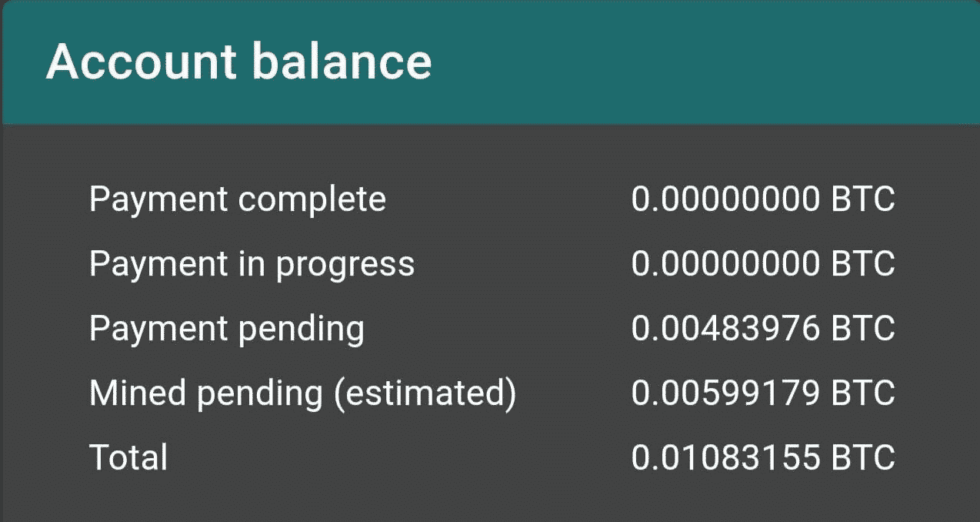Viewport: 980px width, 522px height.
Task: Click the 0.00483976 pending amount
Action: pyautogui.click(x=725, y=329)
